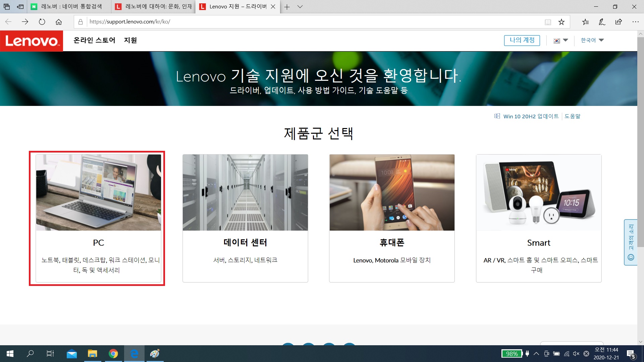Open Paint app on taskbar

pos(155,354)
